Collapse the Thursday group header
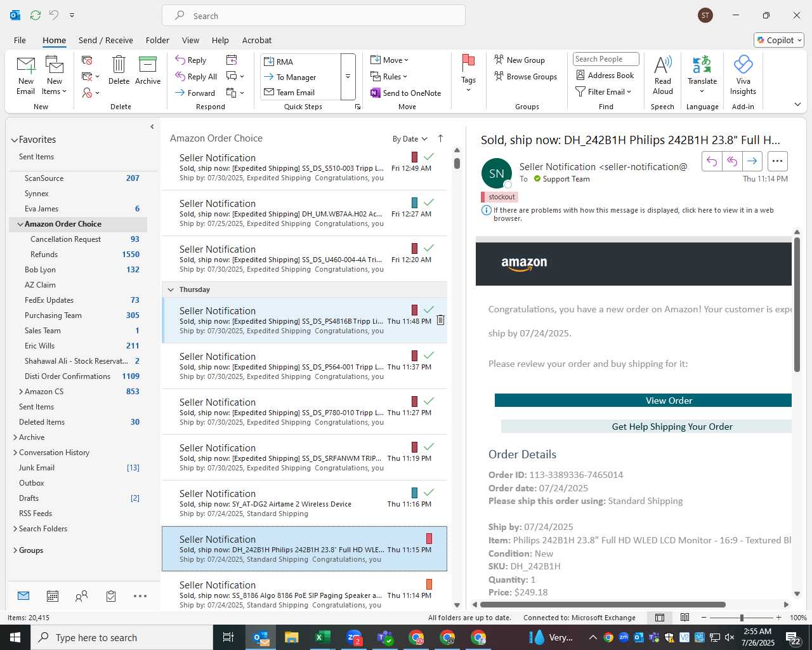 tap(170, 289)
